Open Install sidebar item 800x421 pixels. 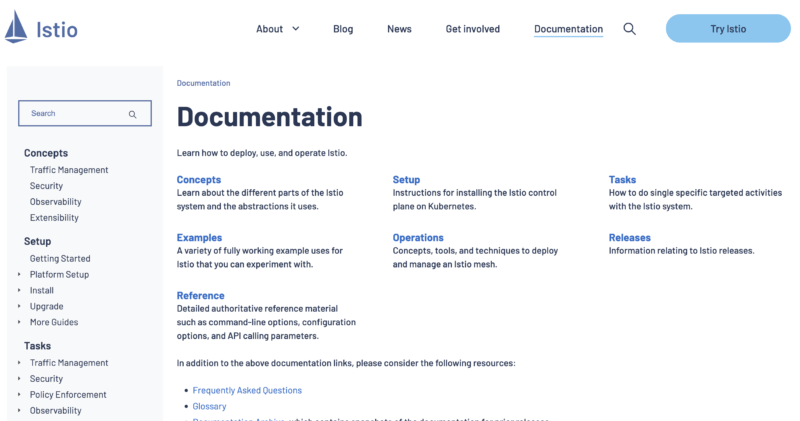point(41,290)
